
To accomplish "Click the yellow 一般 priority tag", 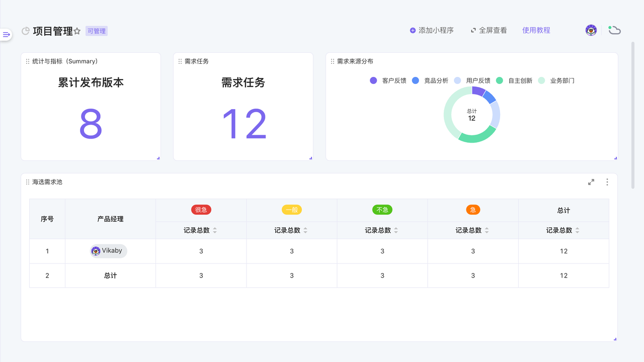I will [292, 210].
